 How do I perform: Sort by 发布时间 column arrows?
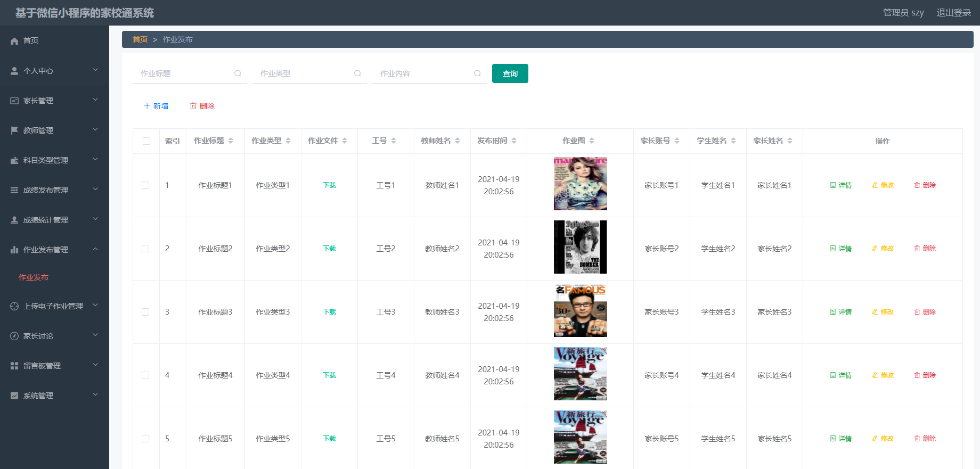(514, 141)
